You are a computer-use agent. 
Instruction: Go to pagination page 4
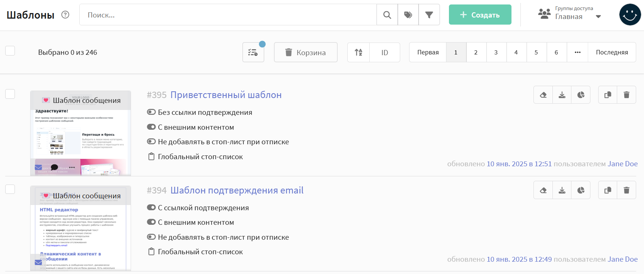click(516, 52)
